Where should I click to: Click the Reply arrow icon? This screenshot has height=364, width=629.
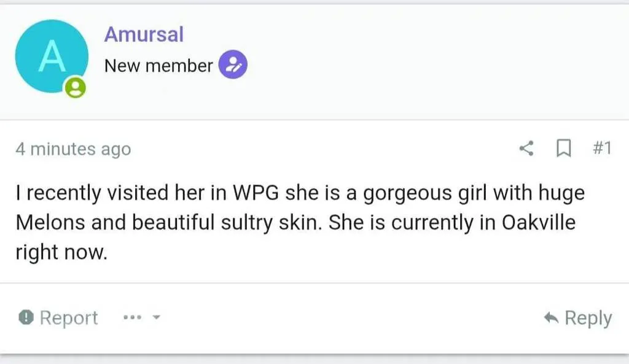point(551,318)
